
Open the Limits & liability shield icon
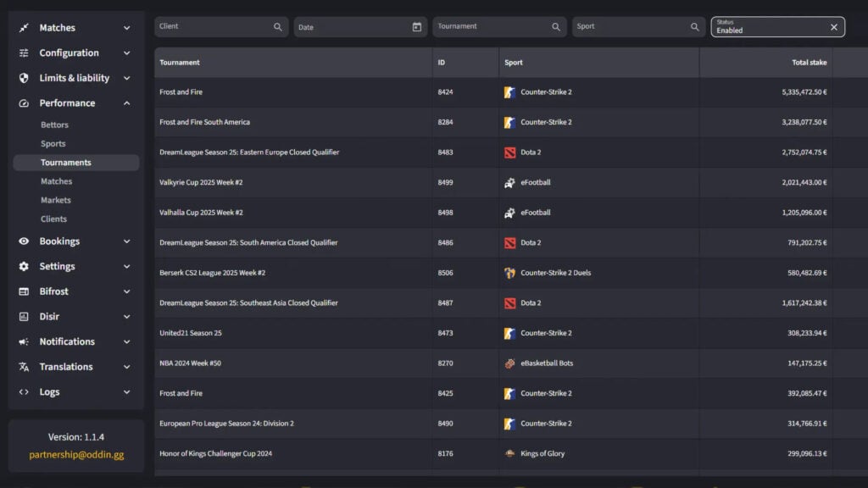pos(22,77)
